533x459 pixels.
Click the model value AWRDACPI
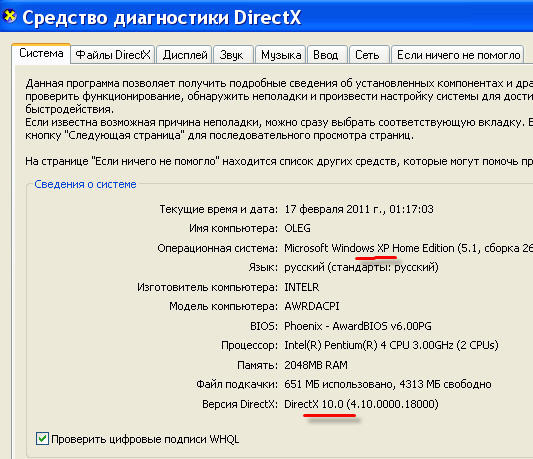click(x=312, y=306)
